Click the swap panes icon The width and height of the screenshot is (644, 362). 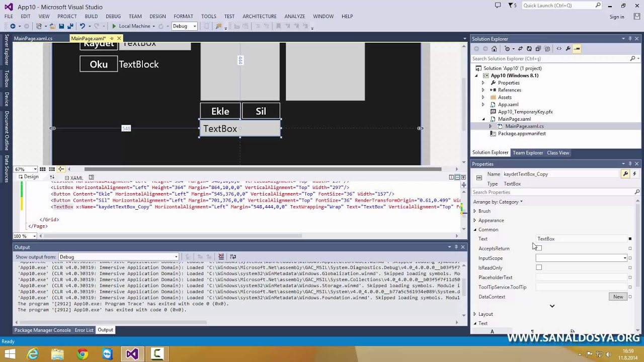coord(52,177)
